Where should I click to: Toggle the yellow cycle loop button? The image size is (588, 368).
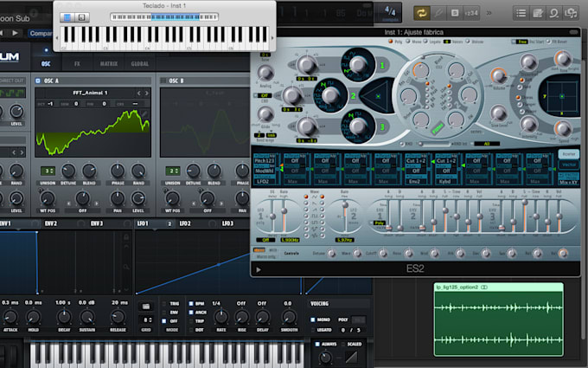[x=423, y=13]
